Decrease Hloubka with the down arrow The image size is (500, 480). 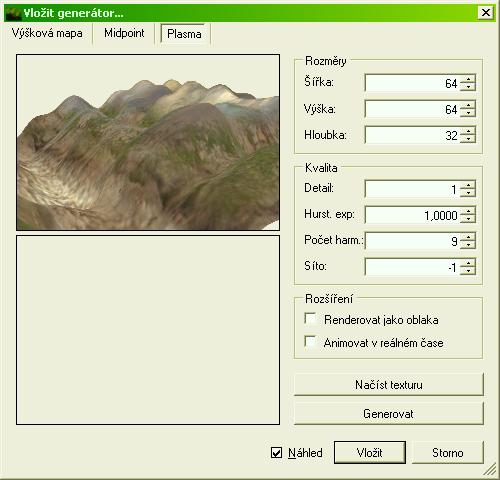[x=468, y=139]
